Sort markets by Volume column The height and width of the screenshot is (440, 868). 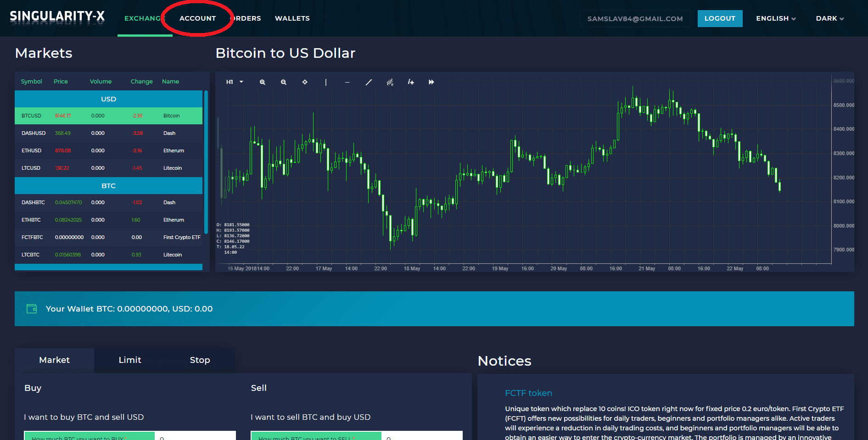coord(101,81)
